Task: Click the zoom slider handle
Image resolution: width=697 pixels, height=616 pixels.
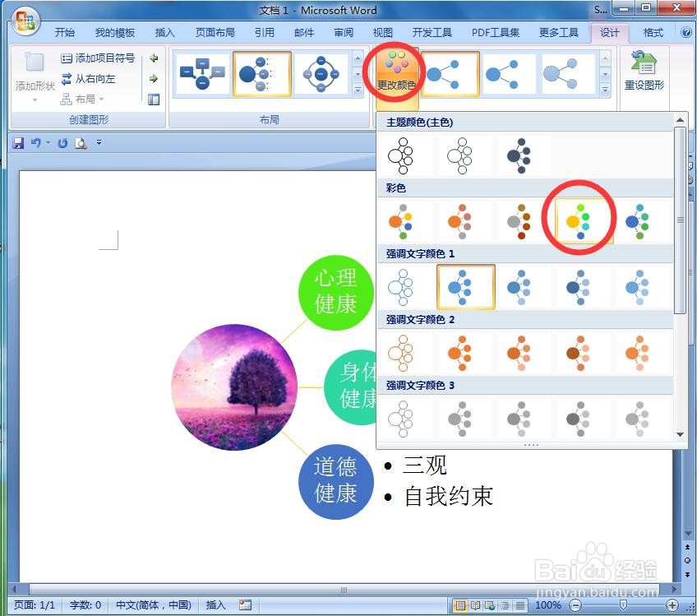Action: click(624, 604)
